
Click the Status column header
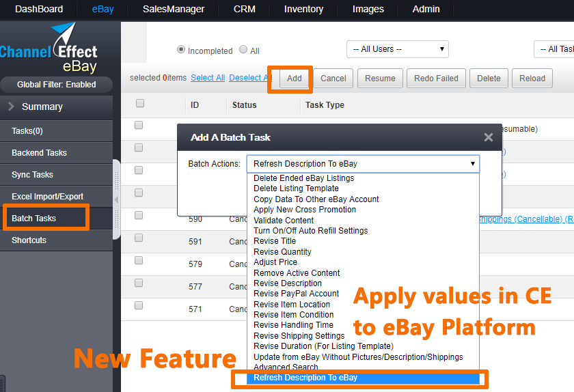244,105
